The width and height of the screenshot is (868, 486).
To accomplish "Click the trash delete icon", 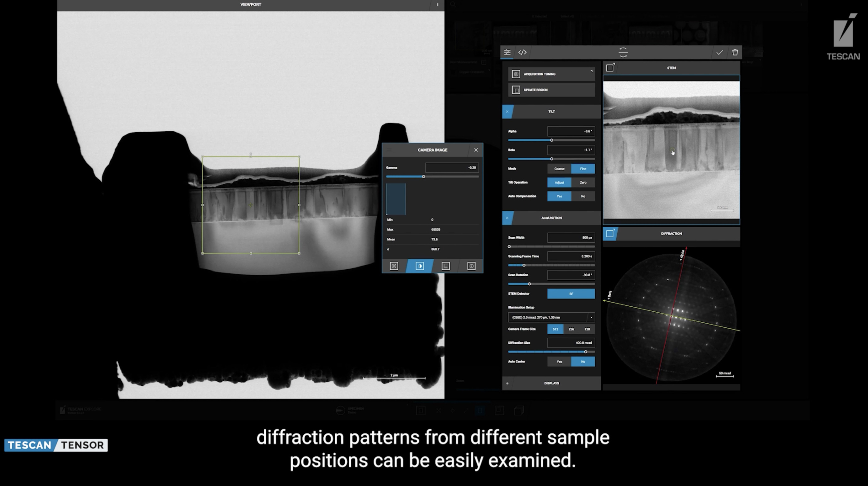I will coord(735,52).
